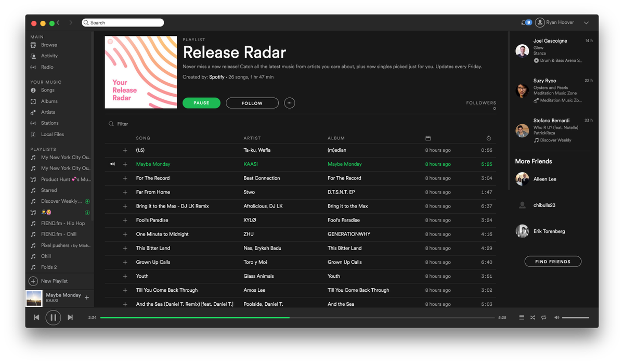Open Browse in the sidebar

pos(49,45)
